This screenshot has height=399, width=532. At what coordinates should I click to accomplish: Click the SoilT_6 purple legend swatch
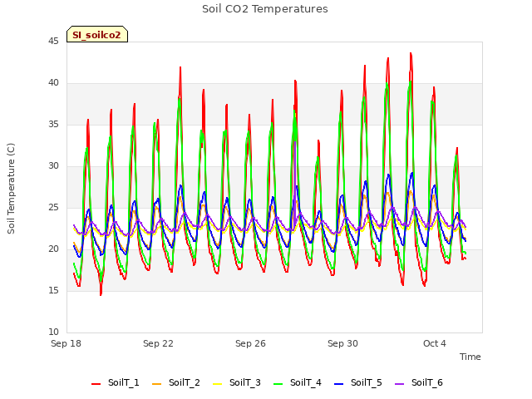pos(400,384)
